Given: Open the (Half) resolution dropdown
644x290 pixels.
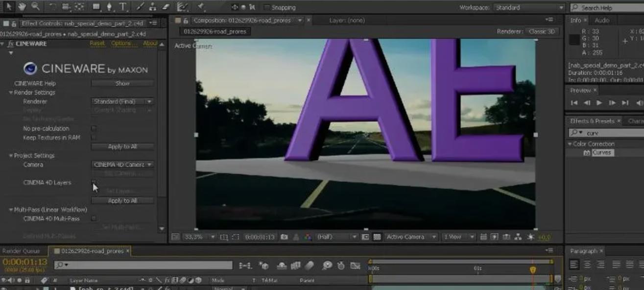Looking at the screenshot, I should point(337,237).
